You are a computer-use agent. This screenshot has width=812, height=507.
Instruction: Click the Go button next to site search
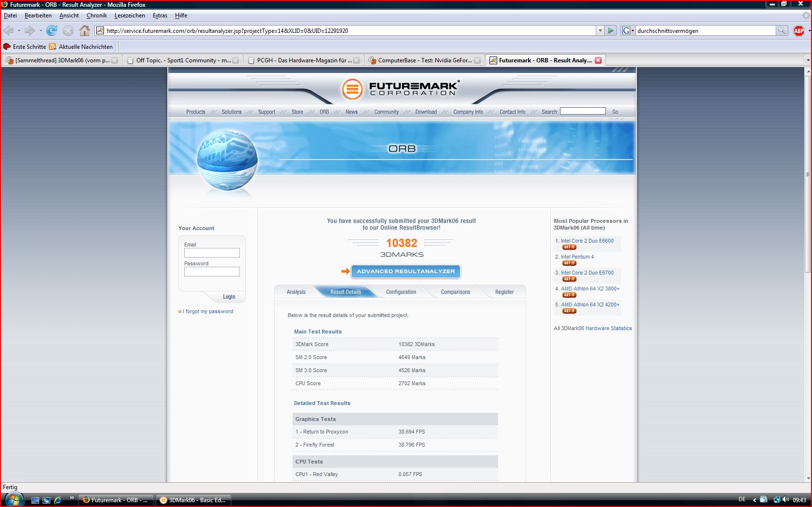(615, 112)
